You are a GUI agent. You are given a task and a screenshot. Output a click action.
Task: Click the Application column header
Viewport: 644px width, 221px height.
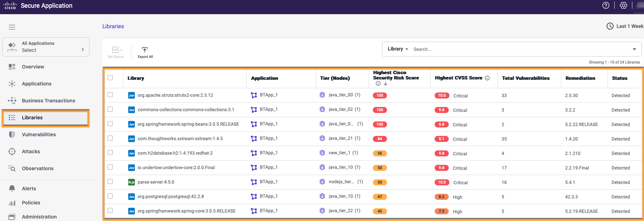264,78
